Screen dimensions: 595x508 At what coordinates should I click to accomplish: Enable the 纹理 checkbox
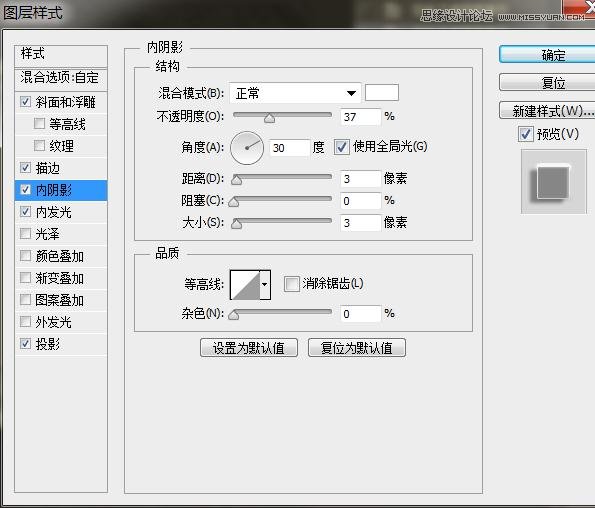[x=39, y=145]
